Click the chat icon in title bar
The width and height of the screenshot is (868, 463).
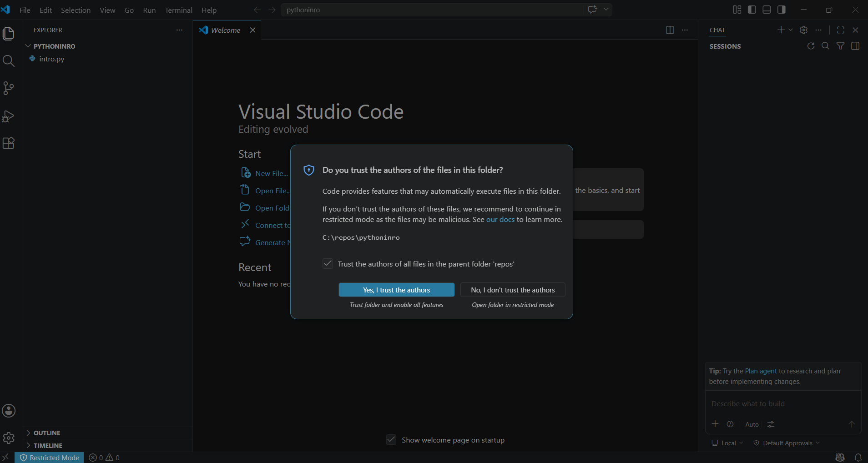[592, 10]
